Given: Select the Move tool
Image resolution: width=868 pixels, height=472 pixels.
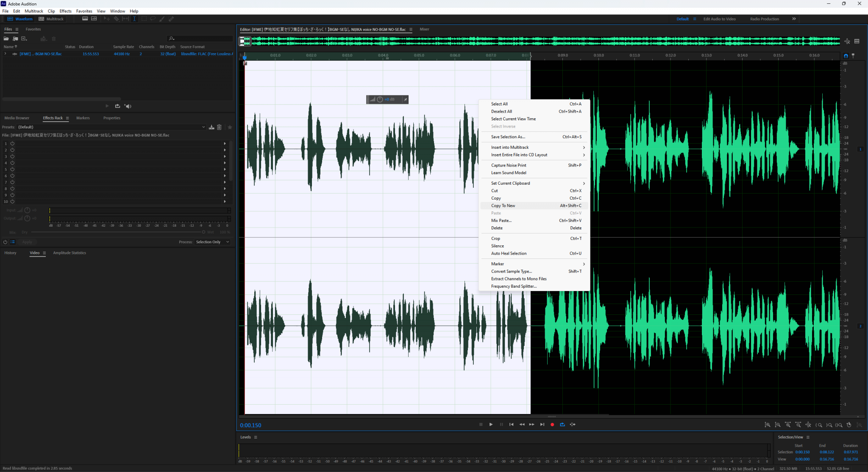Looking at the screenshot, I should 107,19.
